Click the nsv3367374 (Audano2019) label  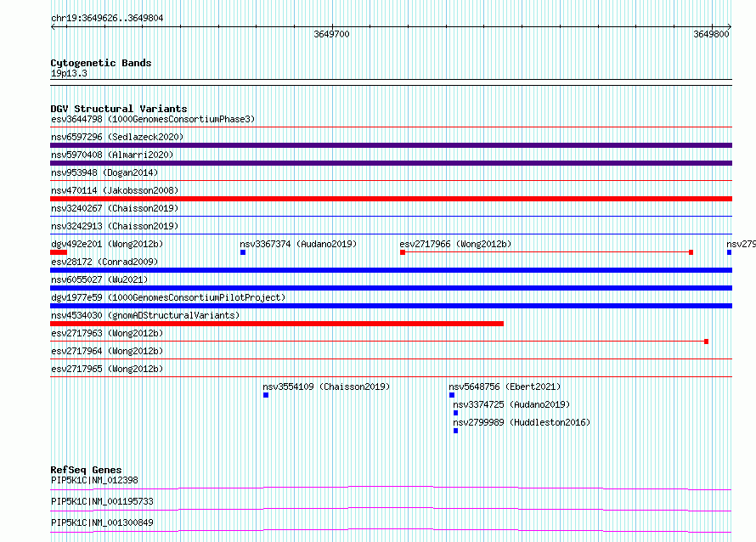pyautogui.click(x=298, y=244)
